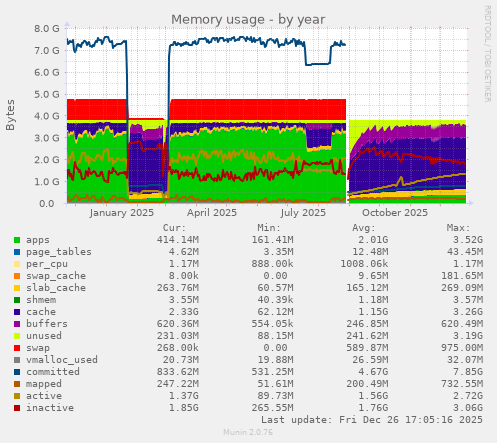Click the unused lime legend swatch
Image resolution: width=497 pixels, height=443 pixels.
[x=17, y=336]
